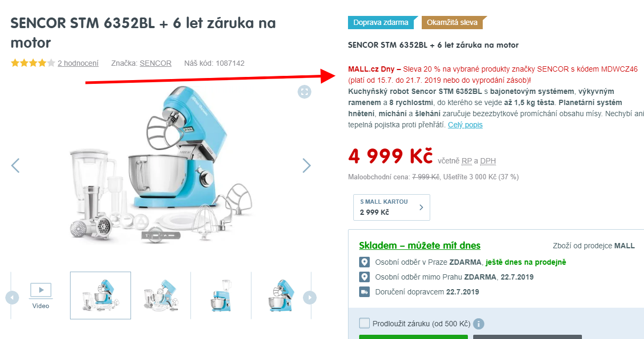The height and width of the screenshot is (339, 644).
Task: Open the SENCOR brand link
Action: coord(155,63)
